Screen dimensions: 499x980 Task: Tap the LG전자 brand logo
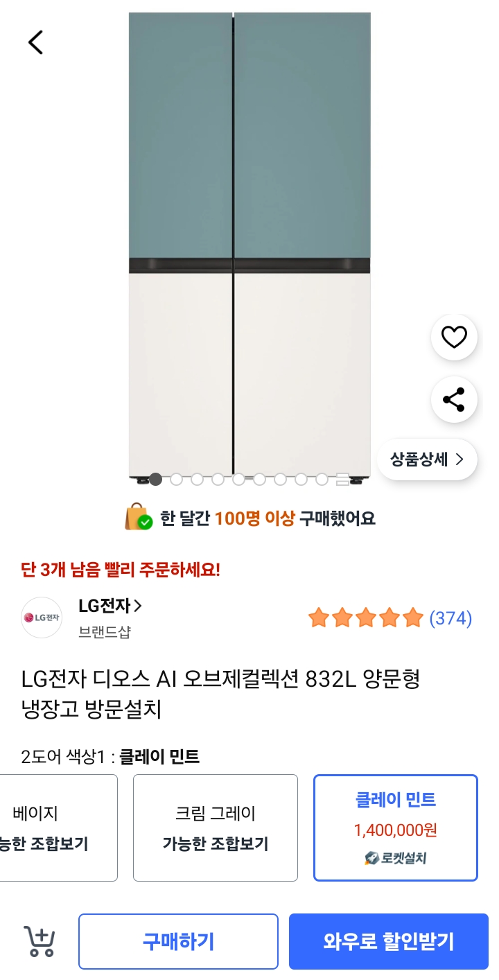[x=42, y=617]
